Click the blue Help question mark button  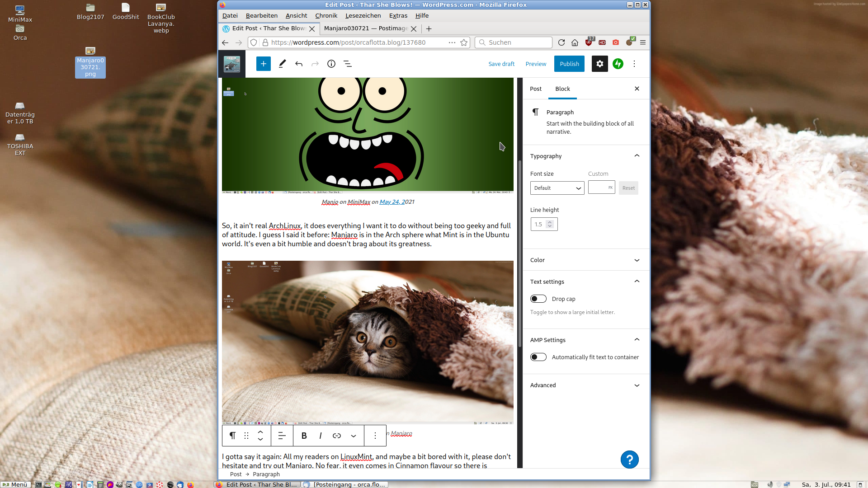pos(629,460)
